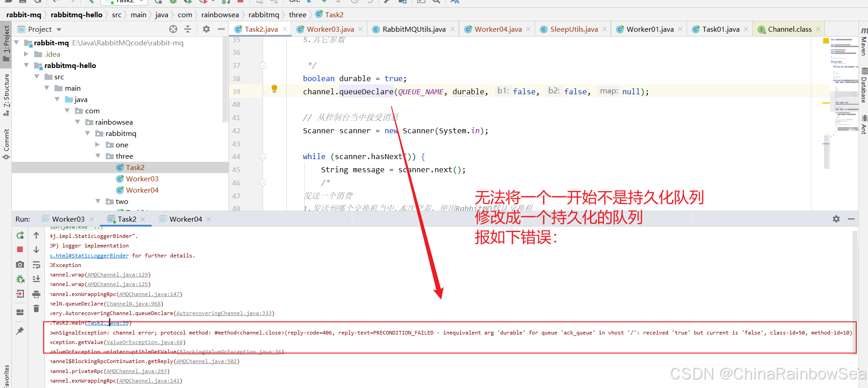Collapse the two package
This screenshot has height=388, width=868.
pyautogui.click(x=98, y=201)
